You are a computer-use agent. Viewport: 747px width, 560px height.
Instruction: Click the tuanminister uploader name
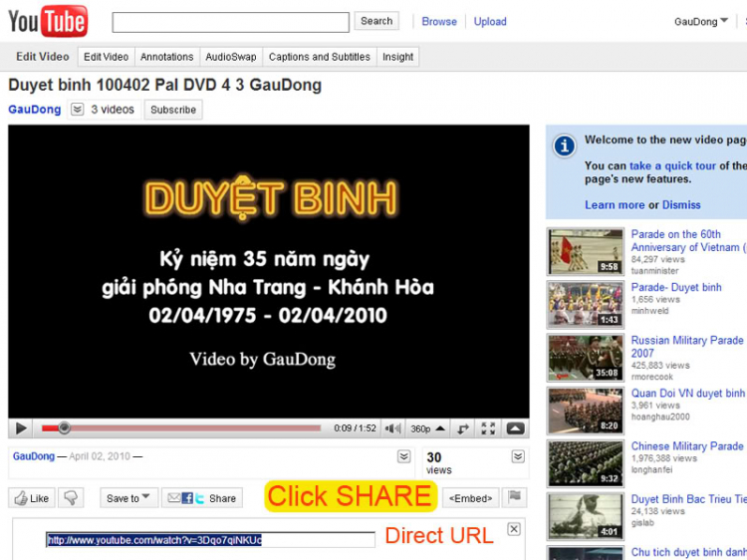tap(654, 271)
